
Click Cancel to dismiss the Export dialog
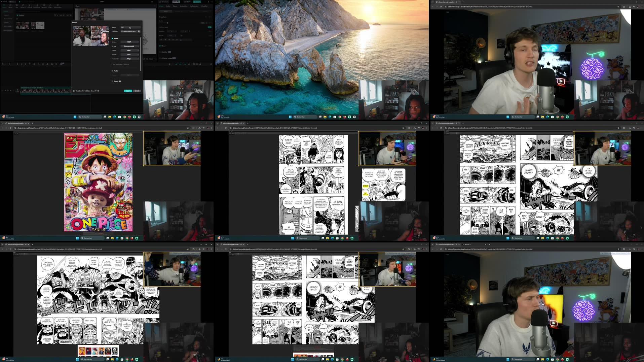tap(137, 91)
